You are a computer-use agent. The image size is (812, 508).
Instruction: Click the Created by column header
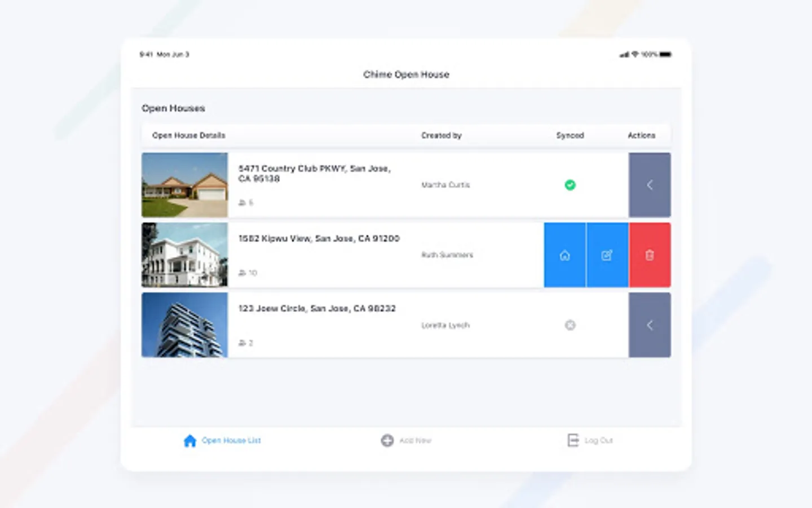442,135
